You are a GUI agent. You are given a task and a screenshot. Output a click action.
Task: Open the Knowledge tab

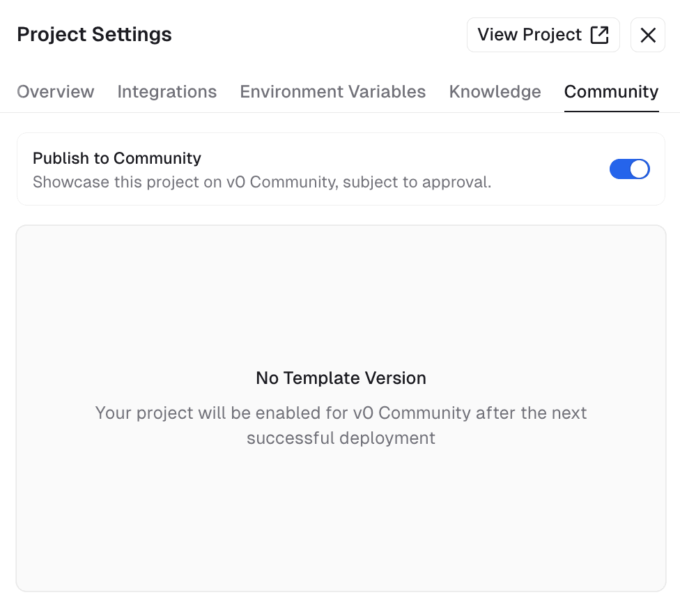[495, 91]
